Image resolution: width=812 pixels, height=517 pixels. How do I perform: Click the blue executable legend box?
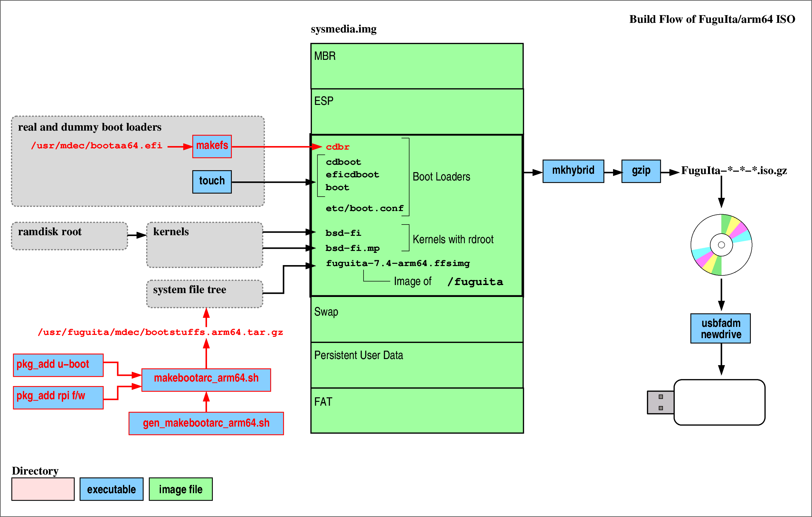point(111,489)
